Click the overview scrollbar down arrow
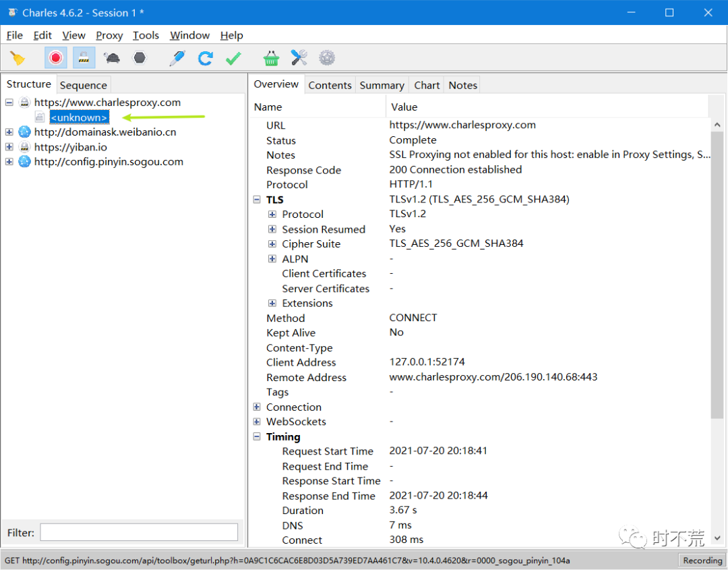 pyautogui.click(x=717, y=538)
